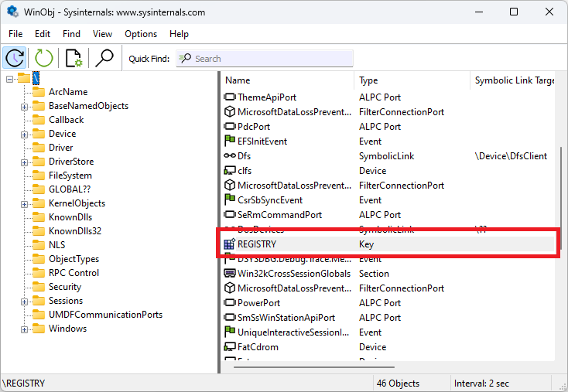Collapse the root backslash node

coord(9,78)
